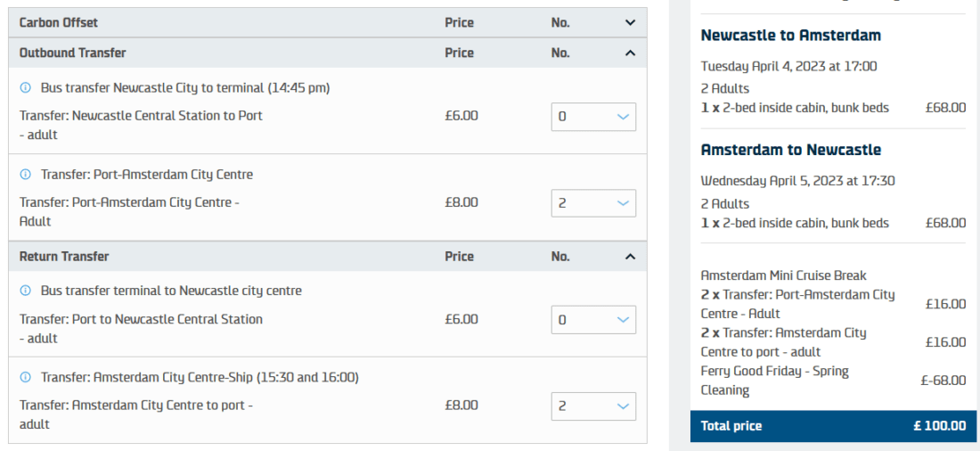980x451 pixels.
Task: Click the Total price bar
Action: coord(833,426)
